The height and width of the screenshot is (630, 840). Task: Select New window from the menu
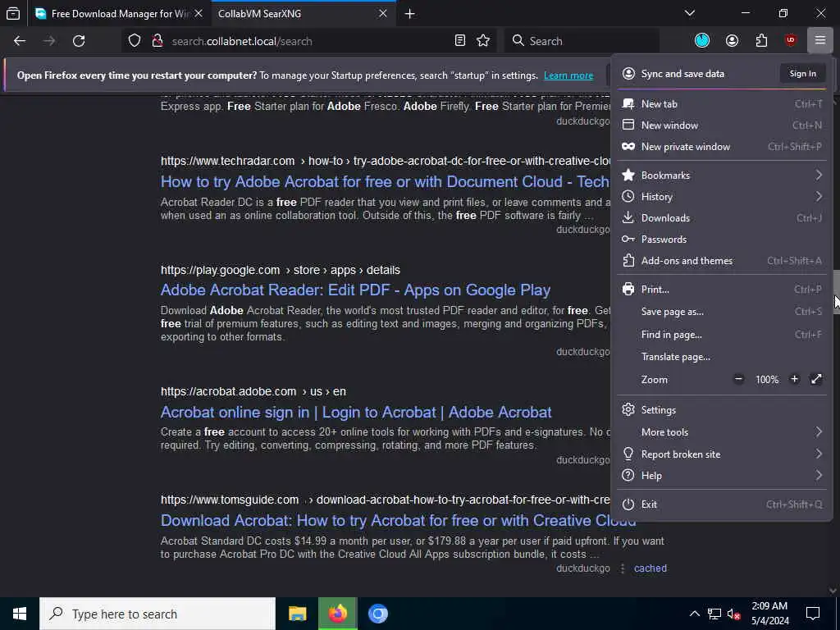click(722, 126)
